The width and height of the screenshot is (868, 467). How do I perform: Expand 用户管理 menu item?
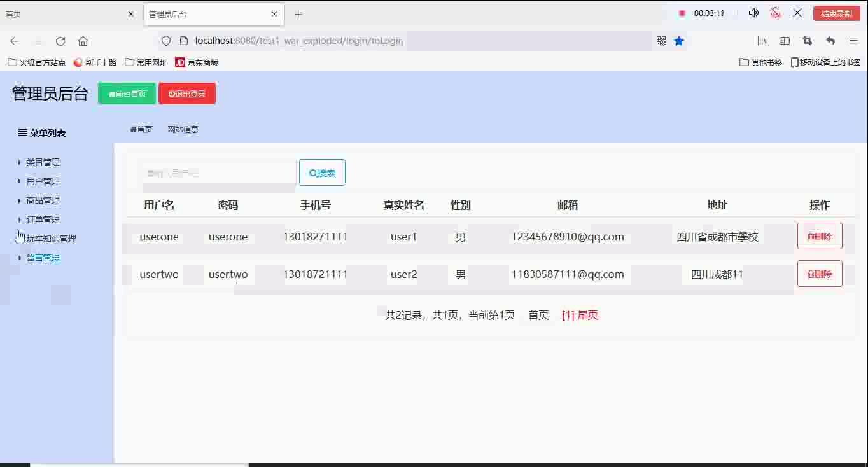pyautogui.click(x=43, y=181)
